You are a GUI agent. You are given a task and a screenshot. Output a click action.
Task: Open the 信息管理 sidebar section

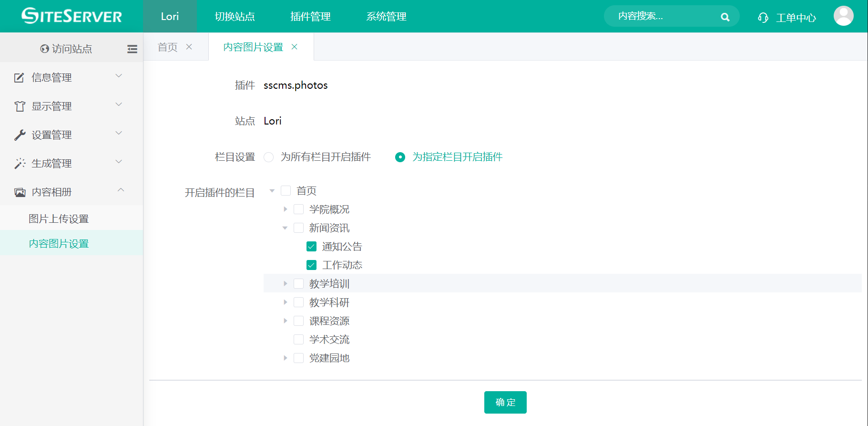pos(71,77)
